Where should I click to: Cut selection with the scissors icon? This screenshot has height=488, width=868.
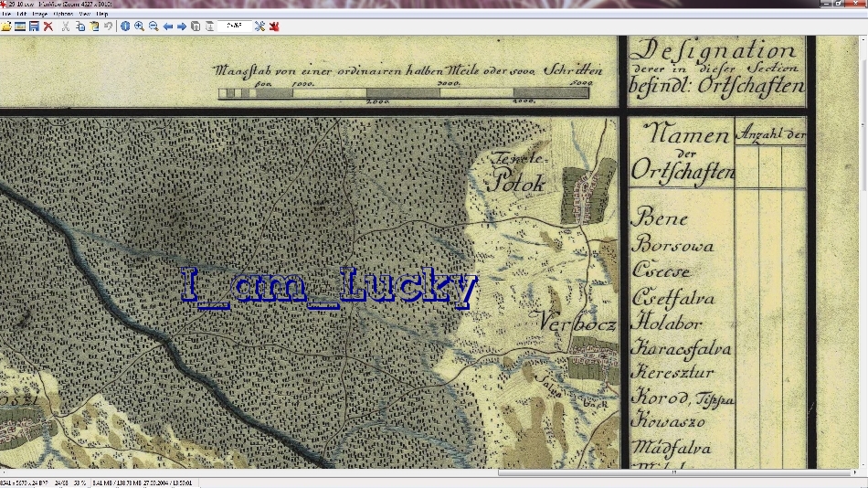tap(65, 26)
